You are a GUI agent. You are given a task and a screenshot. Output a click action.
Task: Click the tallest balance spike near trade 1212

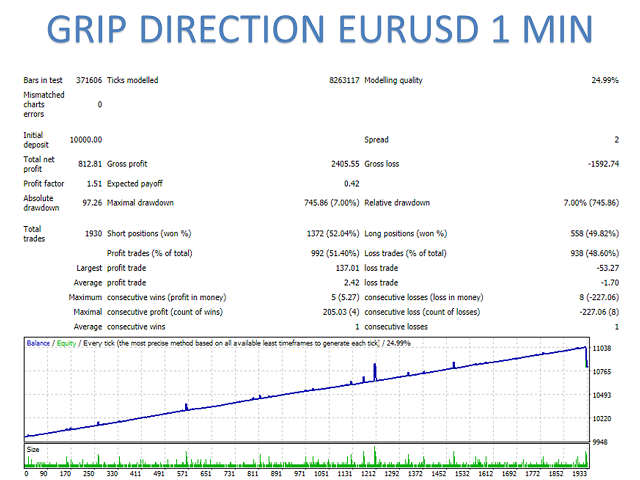[x=375, y=371]
